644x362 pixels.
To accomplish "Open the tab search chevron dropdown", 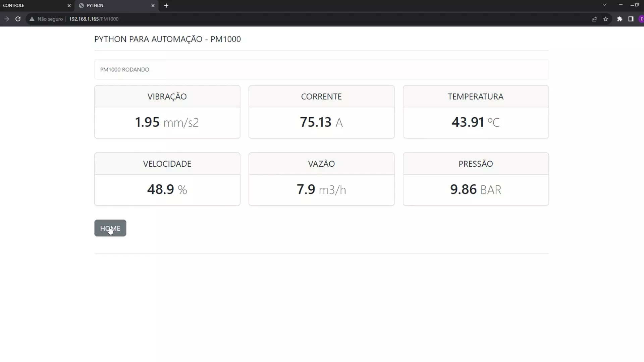I will 605,5.
